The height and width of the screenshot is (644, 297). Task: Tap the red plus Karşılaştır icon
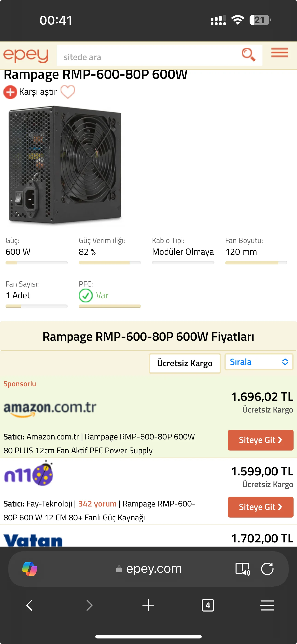pyautogui.click(x=10, y=92)
